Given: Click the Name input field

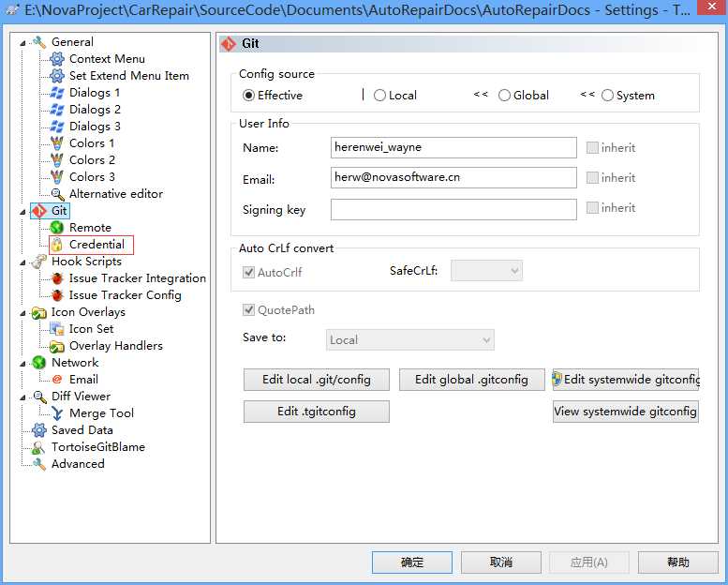Looking at the screenshot, I should click(453, 148).
